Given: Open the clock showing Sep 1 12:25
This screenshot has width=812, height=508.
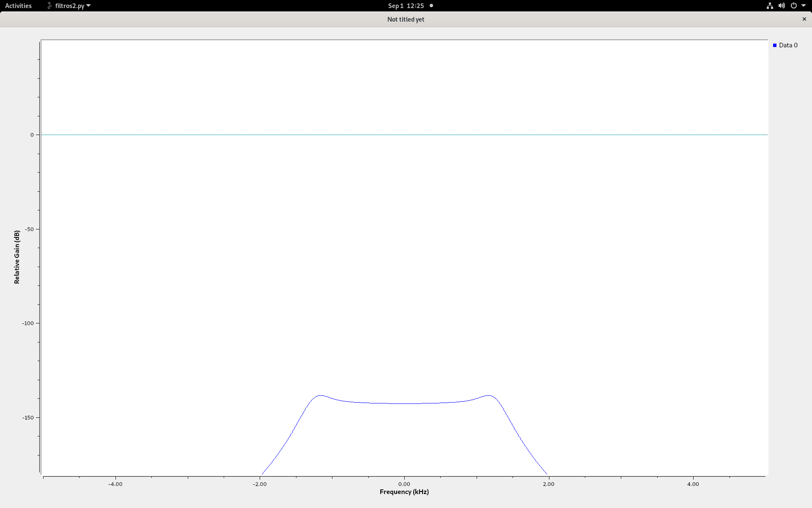Looking at the screenshot, I should (x=406, y=6).
